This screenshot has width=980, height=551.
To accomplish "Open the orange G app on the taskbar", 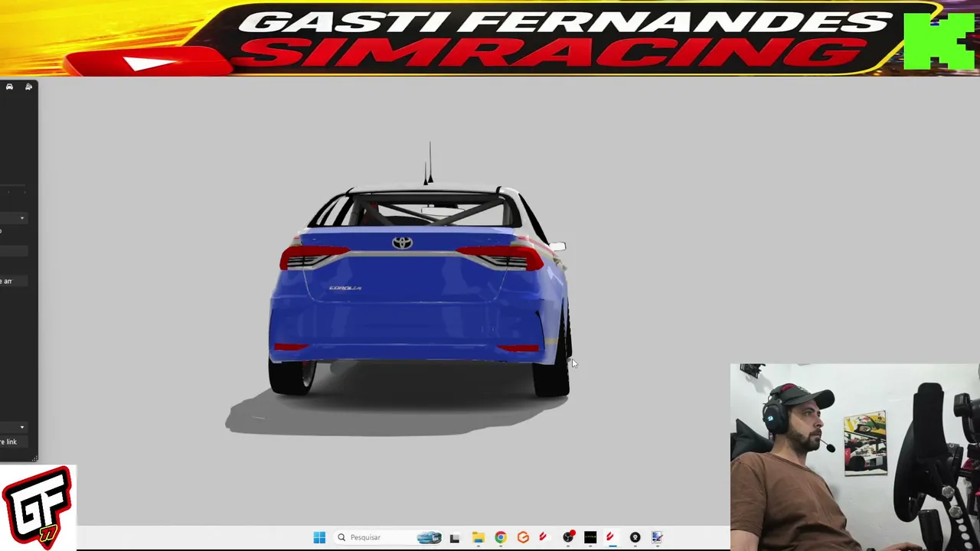I will tap(523, 537).
